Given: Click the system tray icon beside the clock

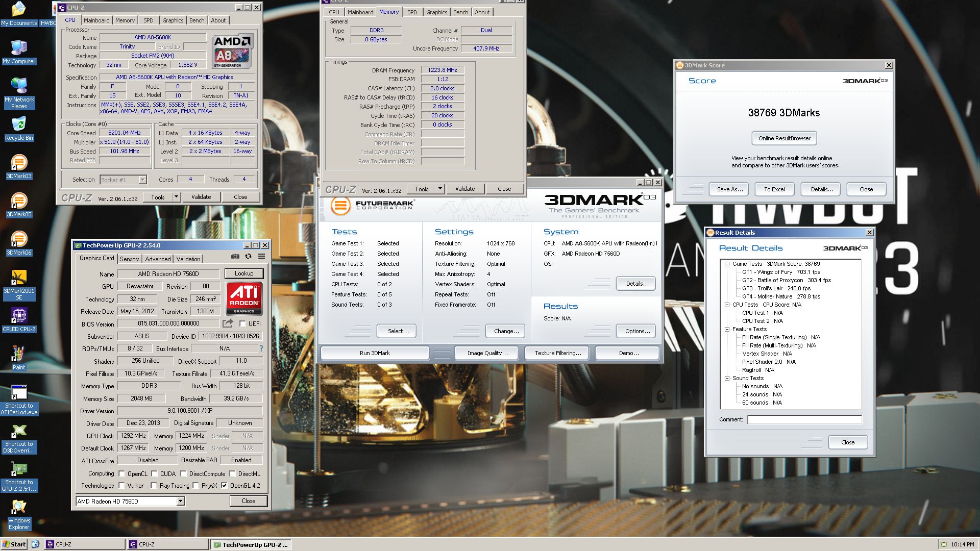Looking at the screenshot, I should 944,544.
